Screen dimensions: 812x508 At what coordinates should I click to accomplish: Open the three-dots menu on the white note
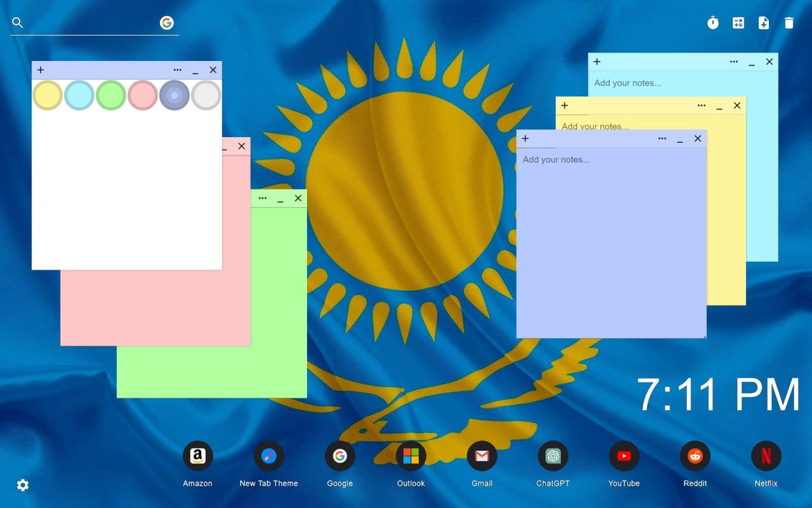click(x=178, y=70)
